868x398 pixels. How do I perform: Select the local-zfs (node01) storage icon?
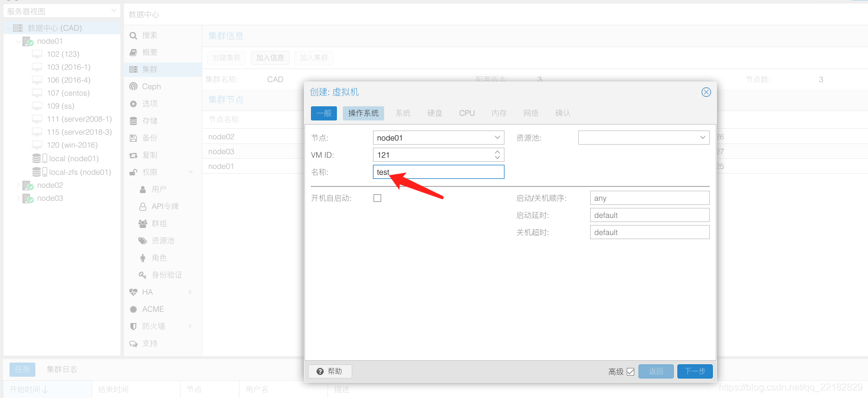pyautogui.click(x=40, y=172)
